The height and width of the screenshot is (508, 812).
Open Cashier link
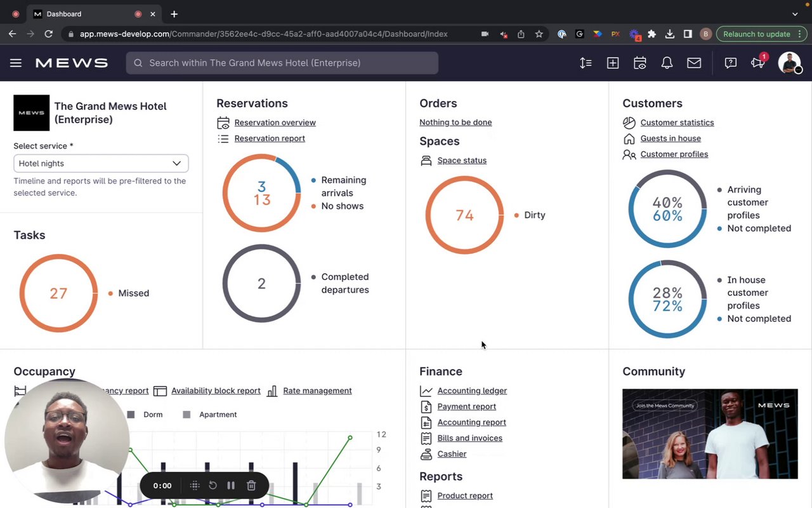point(452,454)
